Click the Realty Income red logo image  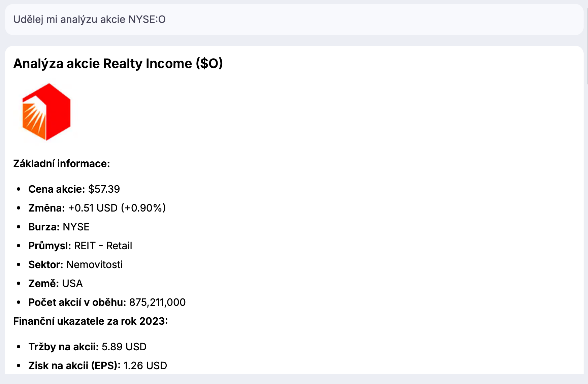(x=46, y=112)
